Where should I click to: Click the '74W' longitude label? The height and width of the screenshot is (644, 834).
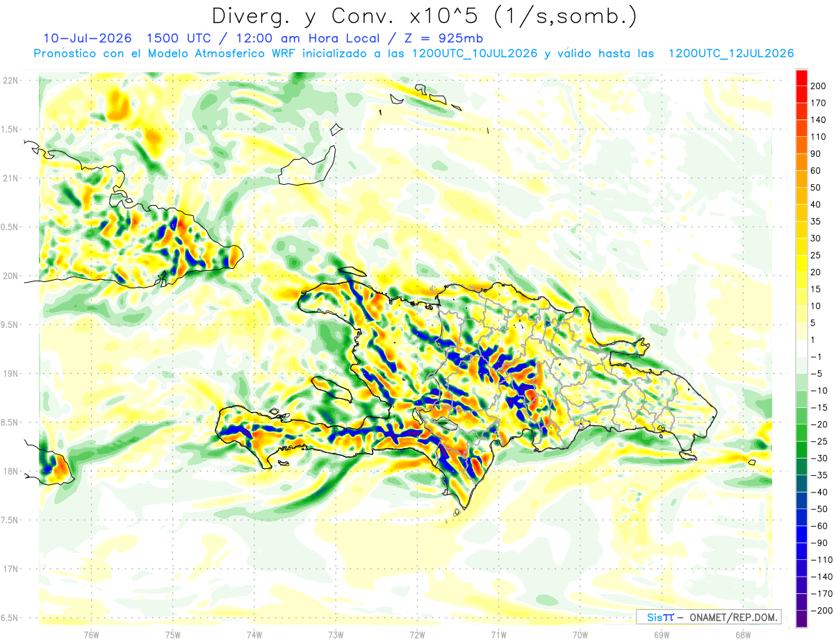pyautogui.click(x=254, y=634)
